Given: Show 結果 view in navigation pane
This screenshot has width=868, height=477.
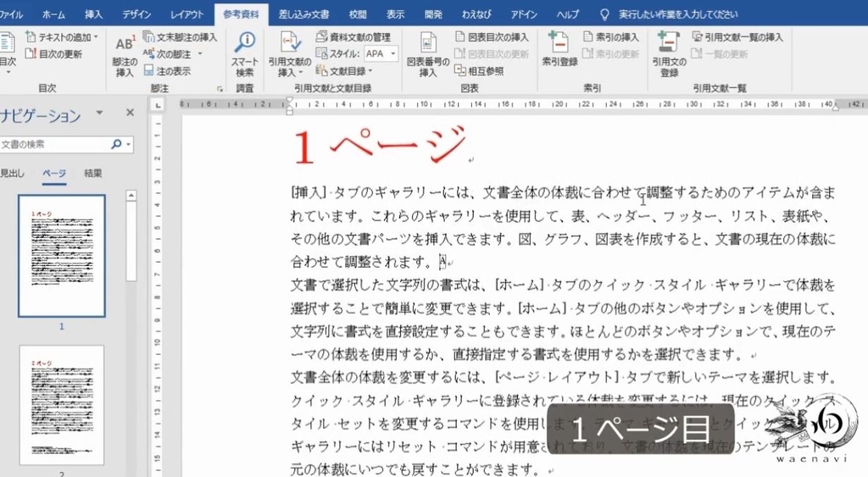Looking at the screenshot, I should pos(93,173).
